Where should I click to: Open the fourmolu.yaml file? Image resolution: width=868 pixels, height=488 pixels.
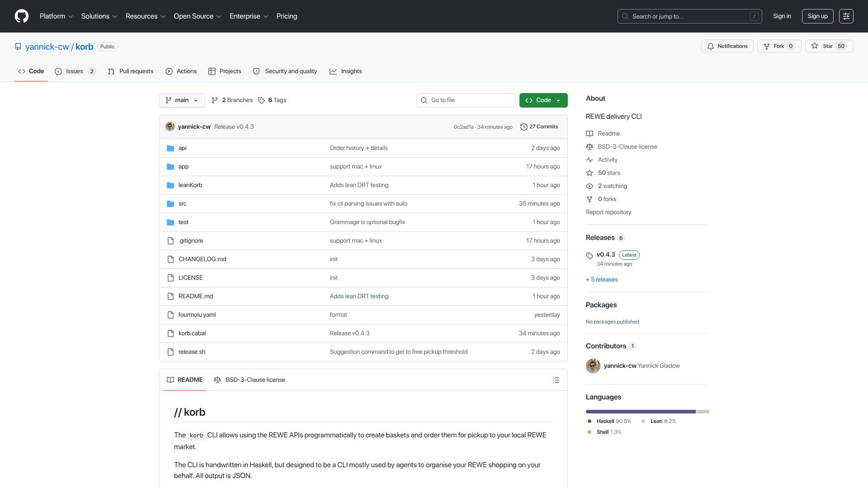197,315
